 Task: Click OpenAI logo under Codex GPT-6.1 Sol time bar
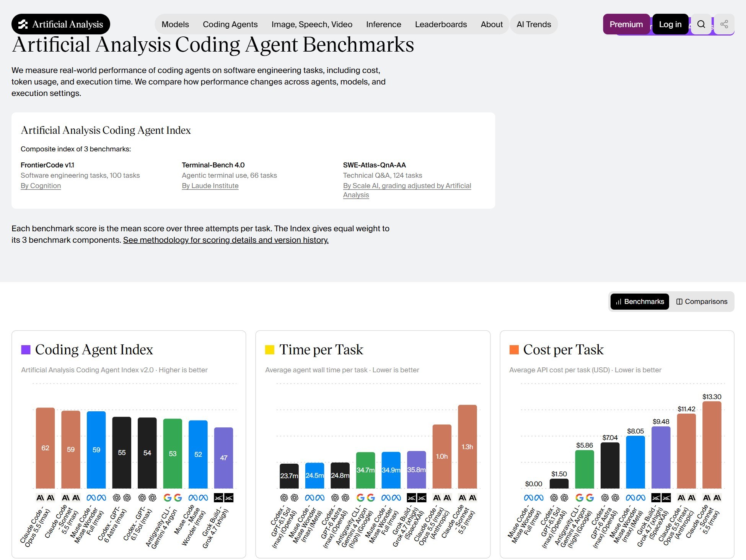pyautogui.click(x=289, y=498)
